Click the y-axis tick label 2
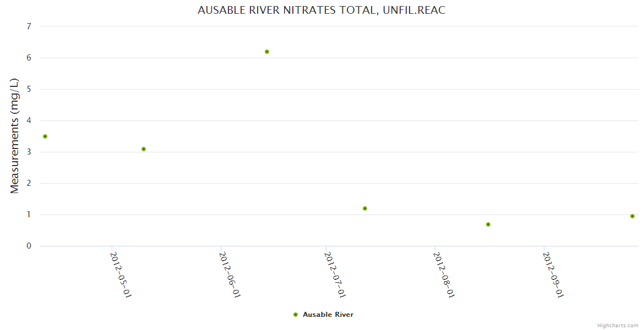Viewport: 644px width, 330px height. coord(29,183)
